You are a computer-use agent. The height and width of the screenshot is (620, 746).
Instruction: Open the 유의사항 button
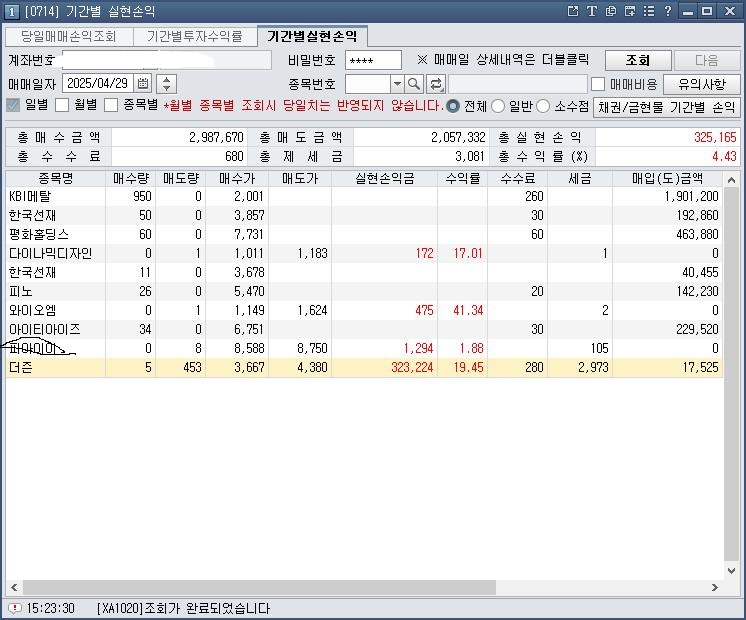click(x=702, y=84)
